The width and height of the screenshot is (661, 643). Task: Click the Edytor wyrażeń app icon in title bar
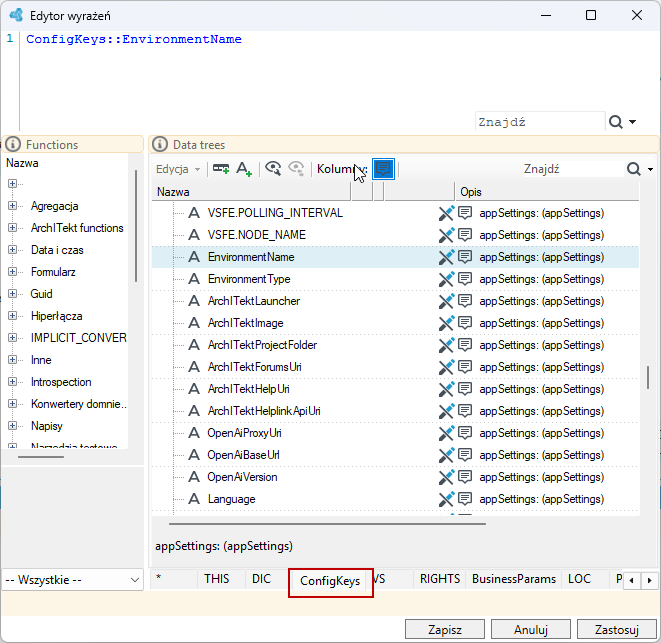point(16,15)
